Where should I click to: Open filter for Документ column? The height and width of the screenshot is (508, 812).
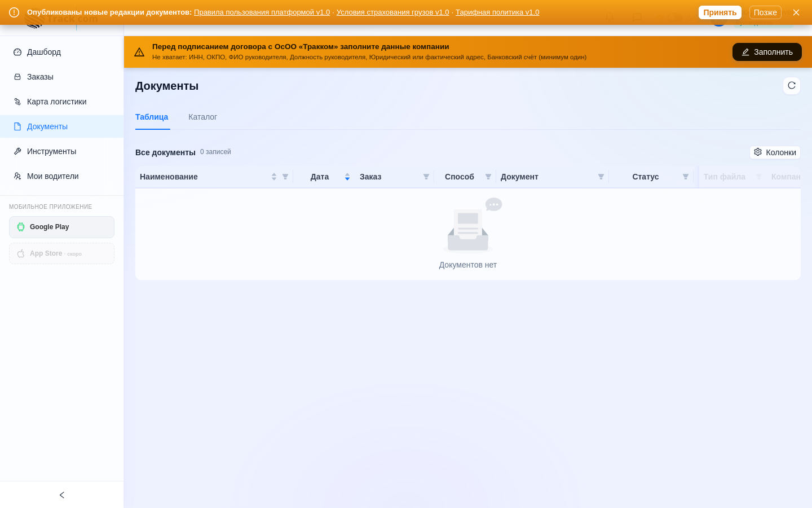[x=601, y=177]
